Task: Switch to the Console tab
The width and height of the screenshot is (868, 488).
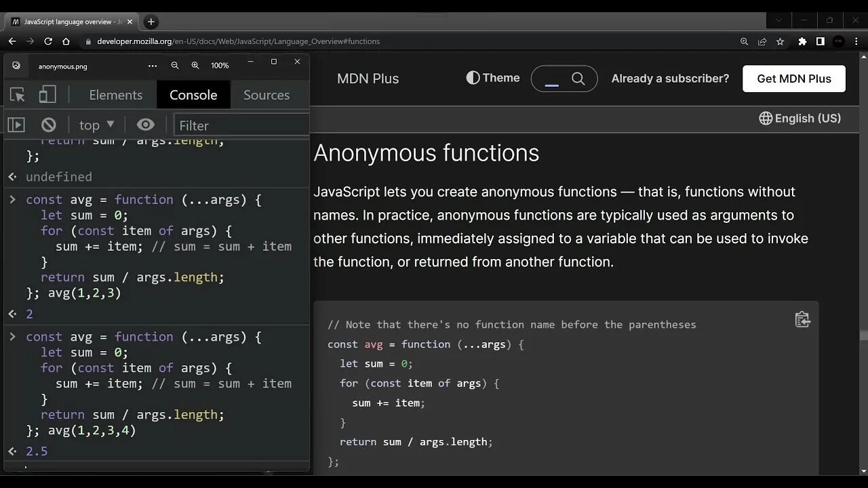Action: [x=193, y=95]
